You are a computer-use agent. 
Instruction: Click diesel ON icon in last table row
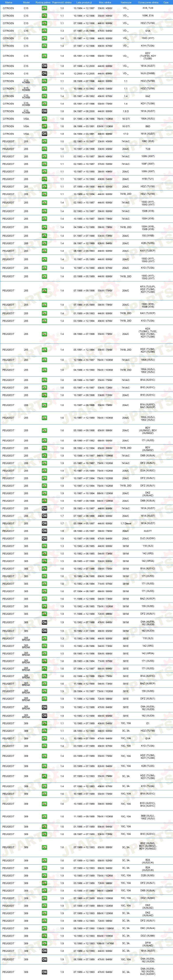pyautogui.click(x=44, y=972)
